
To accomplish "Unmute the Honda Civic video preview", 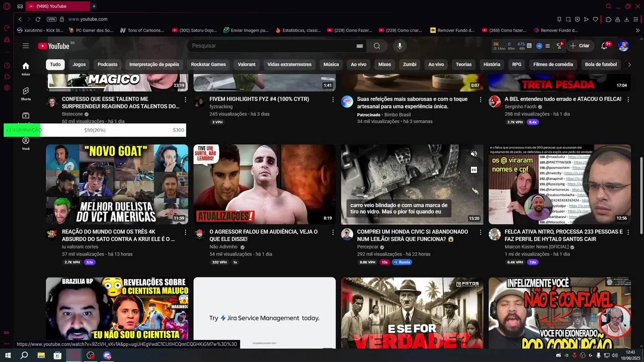I will click(473, 154).
